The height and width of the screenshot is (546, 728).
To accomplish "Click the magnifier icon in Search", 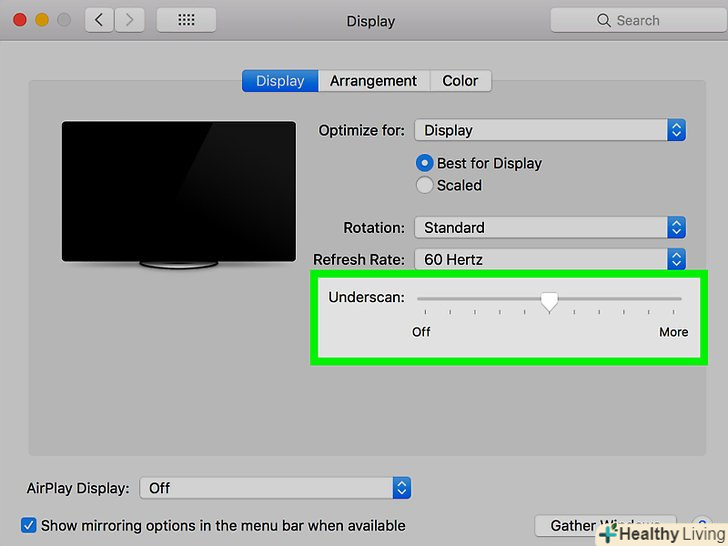I will pyautogui.click(x=604, y=20).
